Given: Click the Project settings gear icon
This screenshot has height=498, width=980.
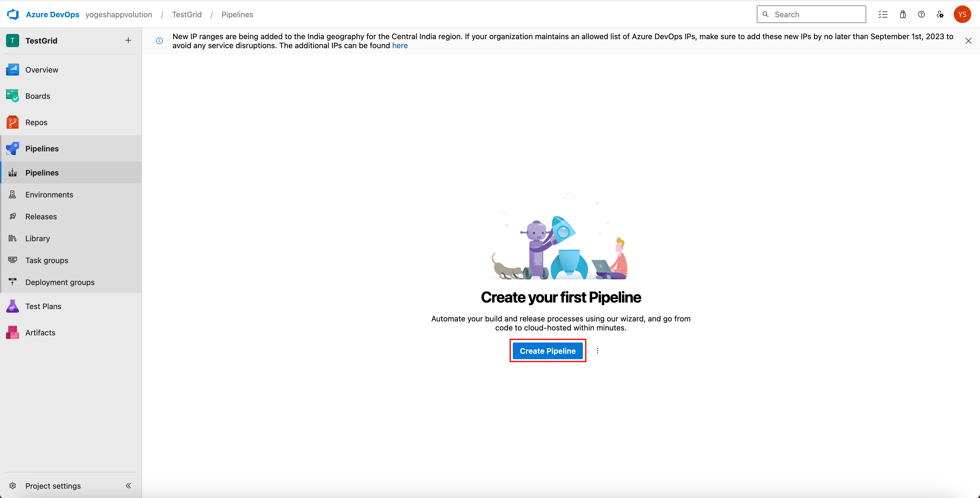Looking at the screenshot, I should point(13,485).
